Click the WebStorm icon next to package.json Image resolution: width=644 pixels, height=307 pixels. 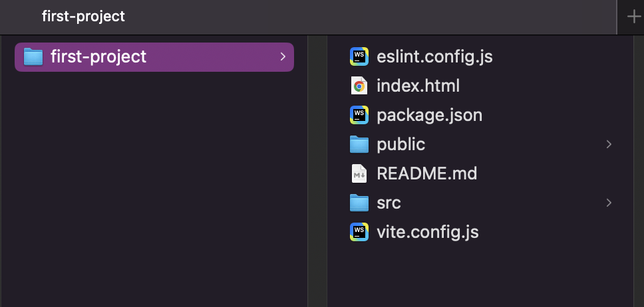359,115
